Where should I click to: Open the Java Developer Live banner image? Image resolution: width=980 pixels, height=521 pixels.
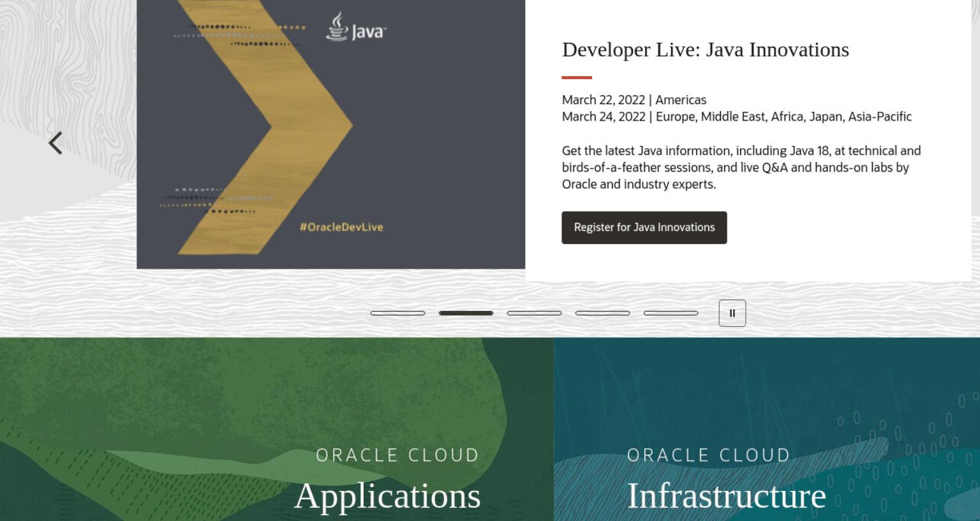pos(330,134)
